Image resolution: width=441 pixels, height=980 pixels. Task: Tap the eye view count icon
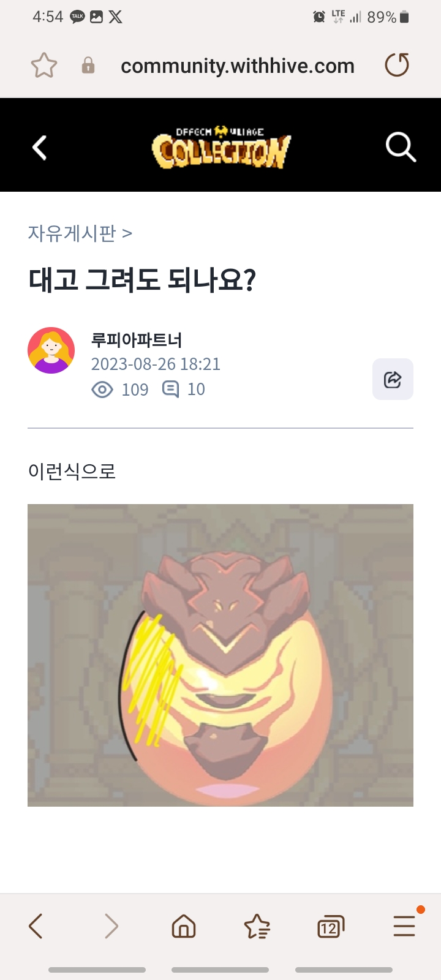tap(102, 390)
